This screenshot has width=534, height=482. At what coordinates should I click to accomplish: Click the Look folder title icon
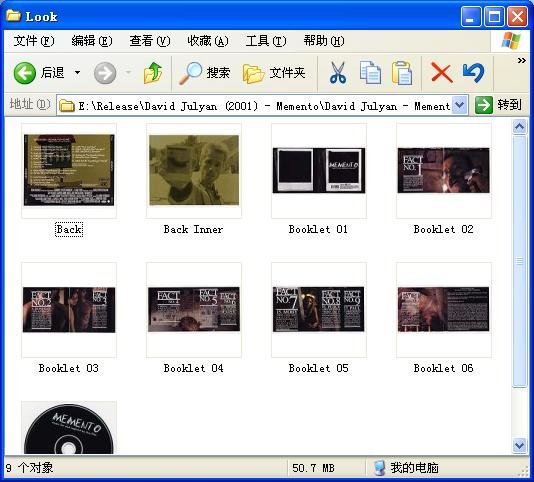[14, 15]
